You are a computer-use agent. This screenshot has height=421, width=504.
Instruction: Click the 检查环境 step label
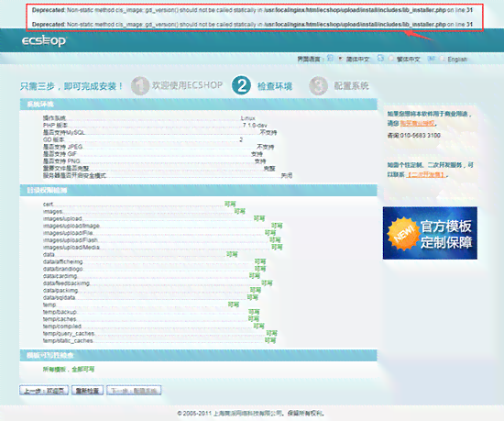(275, 86)
